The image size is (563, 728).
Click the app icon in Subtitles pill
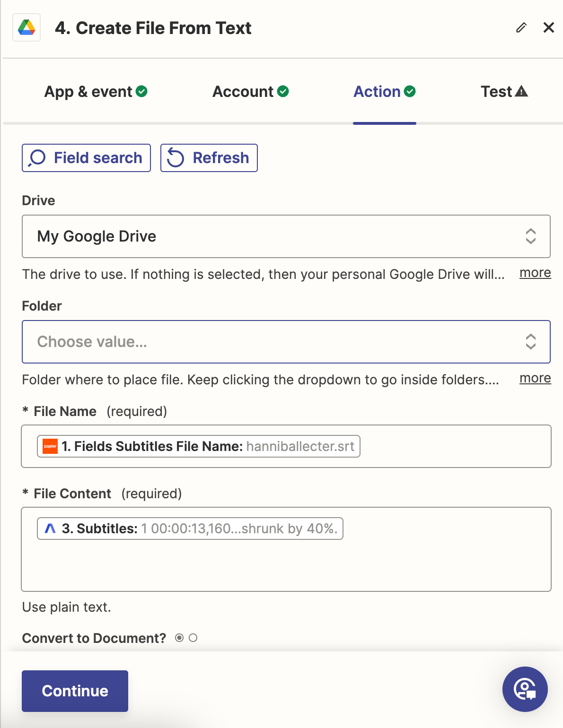coord(50,529)
